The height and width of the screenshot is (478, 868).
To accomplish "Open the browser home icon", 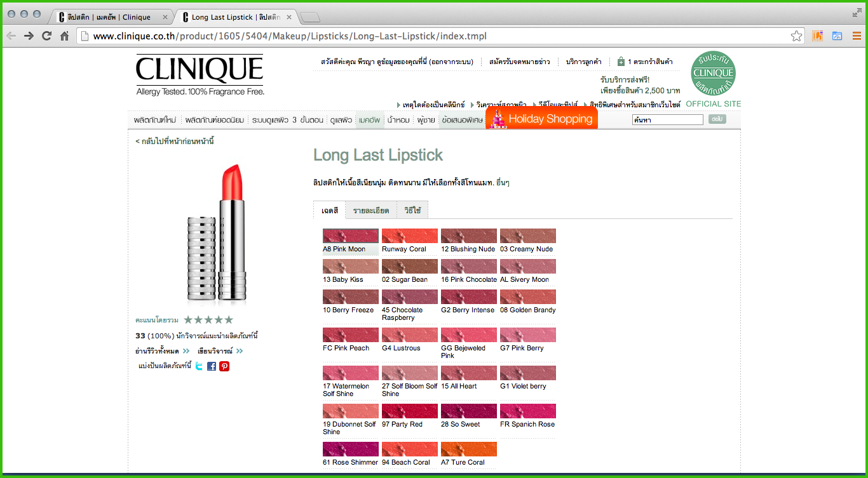I will point(64,36).
